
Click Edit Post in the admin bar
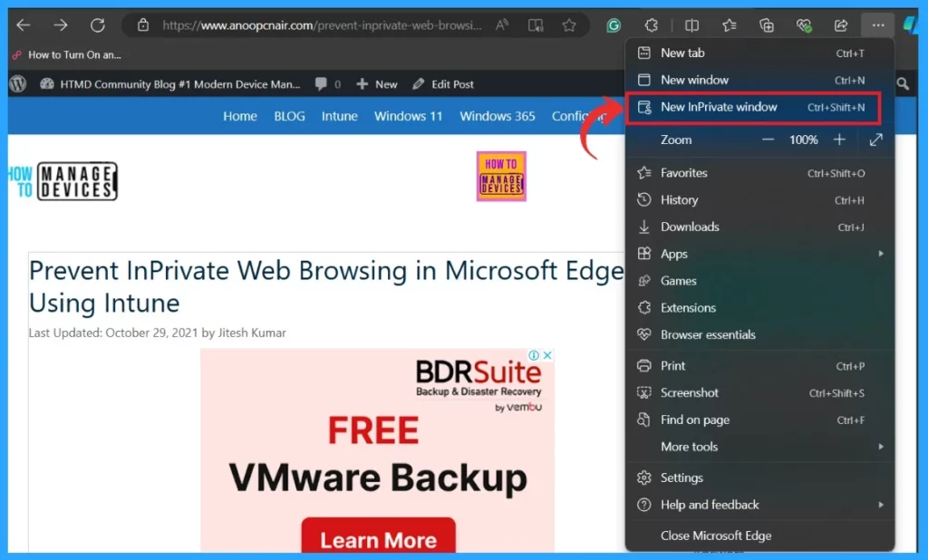(443, 84)
